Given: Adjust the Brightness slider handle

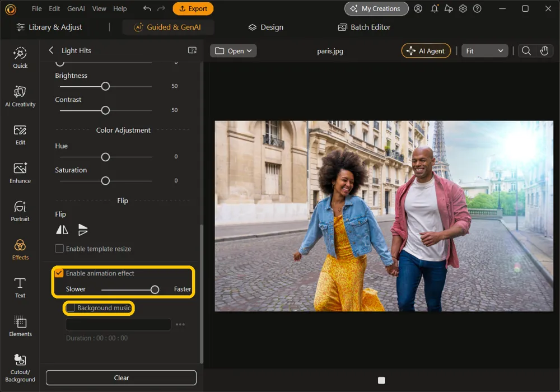Looking at the screenshot, I should [105, 86].
